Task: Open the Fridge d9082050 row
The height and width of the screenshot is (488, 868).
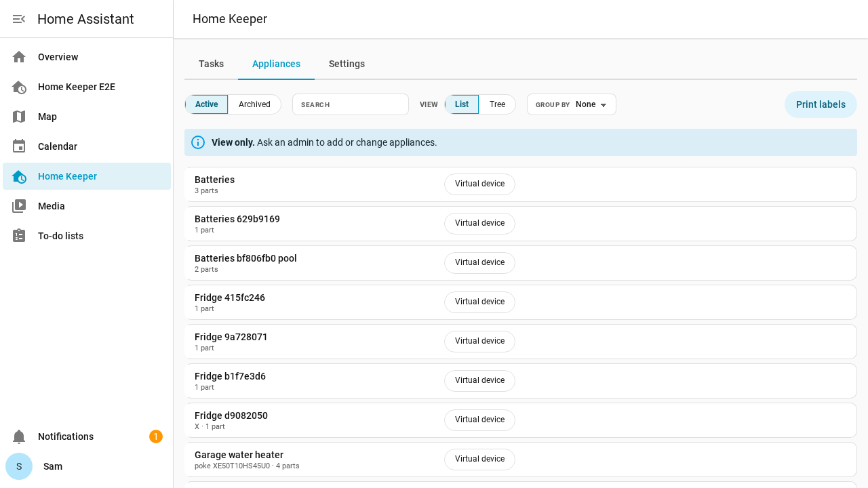Action: coord(521,420)
